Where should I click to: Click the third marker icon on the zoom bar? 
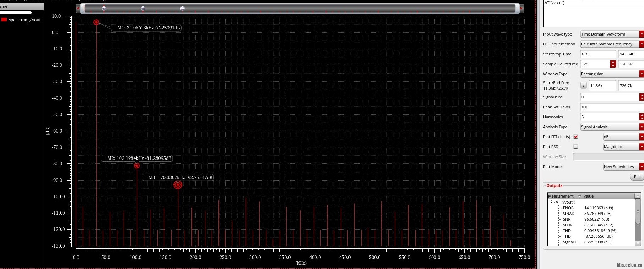[x=182, y=9]
